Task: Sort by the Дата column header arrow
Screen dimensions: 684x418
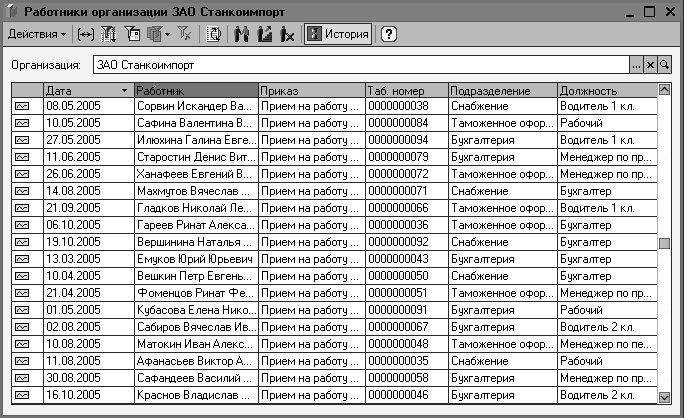Action: pyautogui.click(x=124, y=90)
